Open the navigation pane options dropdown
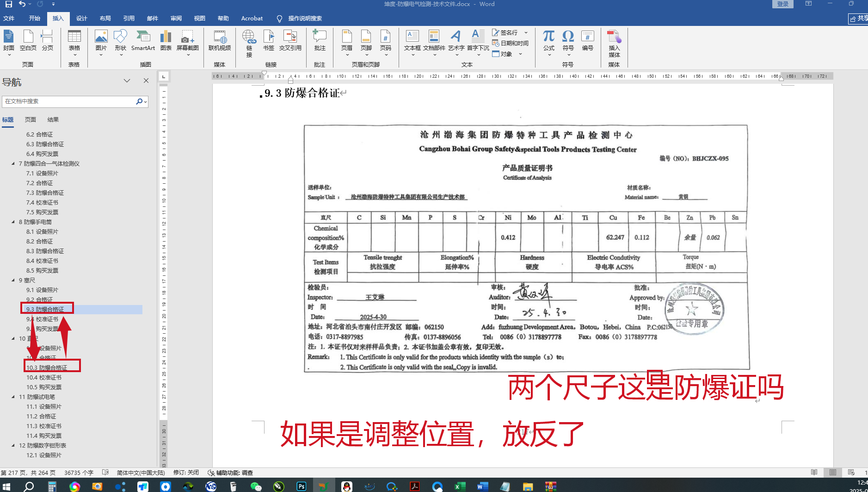868x492 pixels. [x=127, y=81]
